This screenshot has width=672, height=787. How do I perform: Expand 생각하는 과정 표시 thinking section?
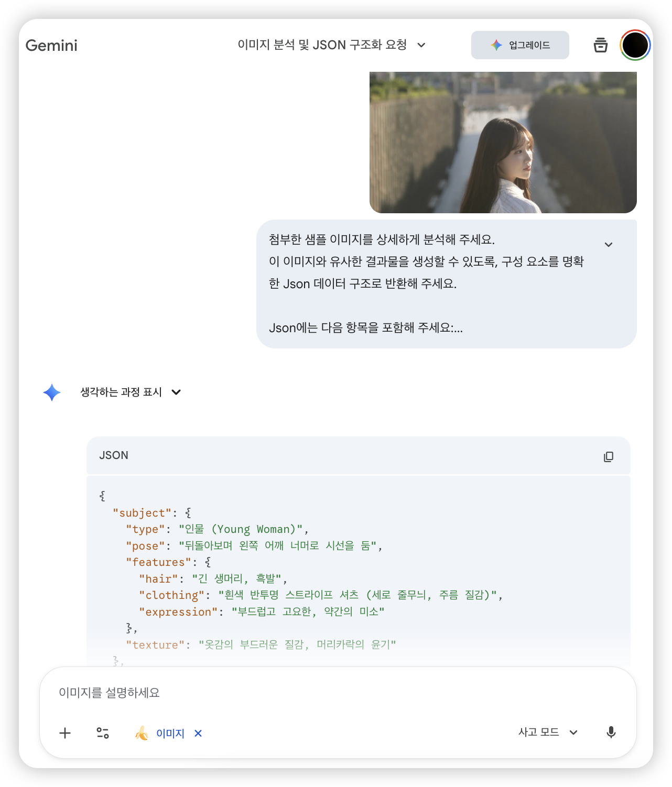click(131, 392)
